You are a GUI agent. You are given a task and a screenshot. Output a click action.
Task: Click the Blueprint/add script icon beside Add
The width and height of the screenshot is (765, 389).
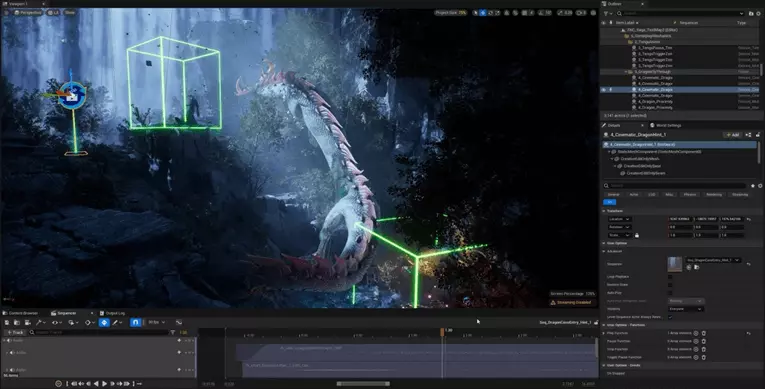coord(748,135)
